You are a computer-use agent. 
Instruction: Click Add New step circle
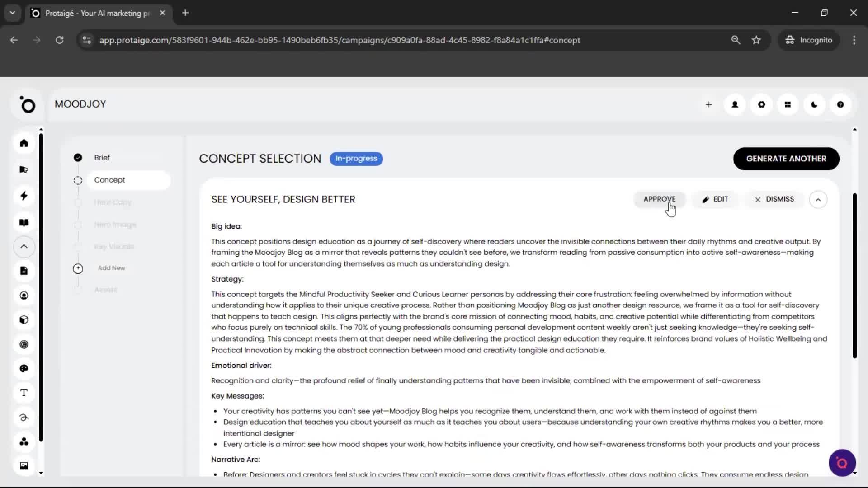pyautogui.click(x=78, y=268)
